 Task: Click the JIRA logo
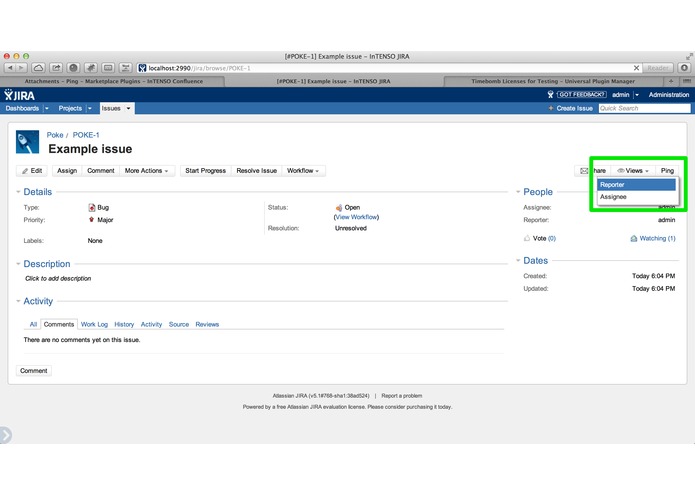[20, 95]
